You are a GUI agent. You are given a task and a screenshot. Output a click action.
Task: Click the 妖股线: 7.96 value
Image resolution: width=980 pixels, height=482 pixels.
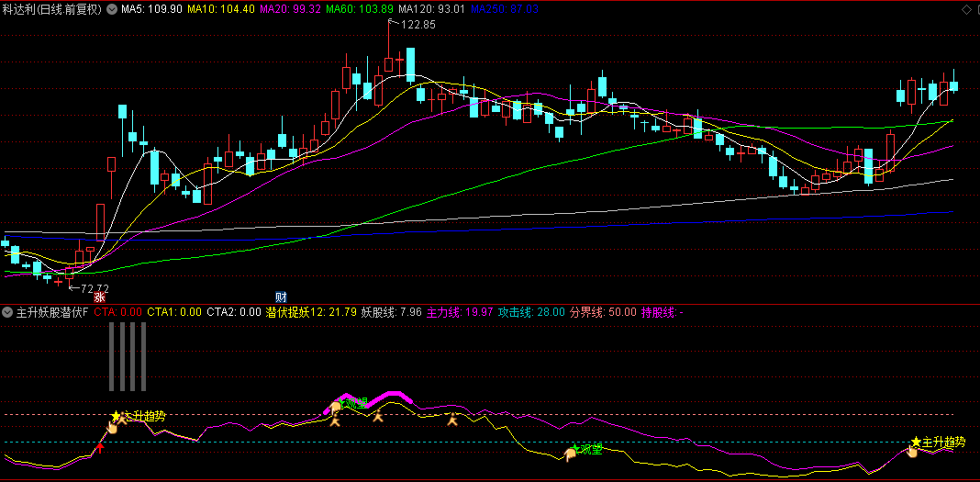[x=391, y=311]
